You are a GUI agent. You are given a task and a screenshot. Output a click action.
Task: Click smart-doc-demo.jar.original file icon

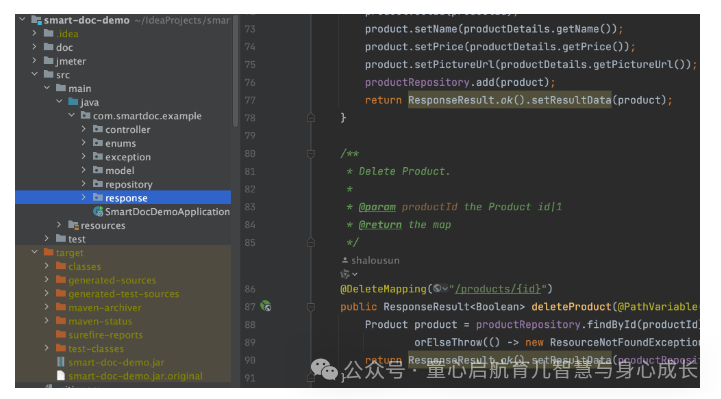click(61, 376)
